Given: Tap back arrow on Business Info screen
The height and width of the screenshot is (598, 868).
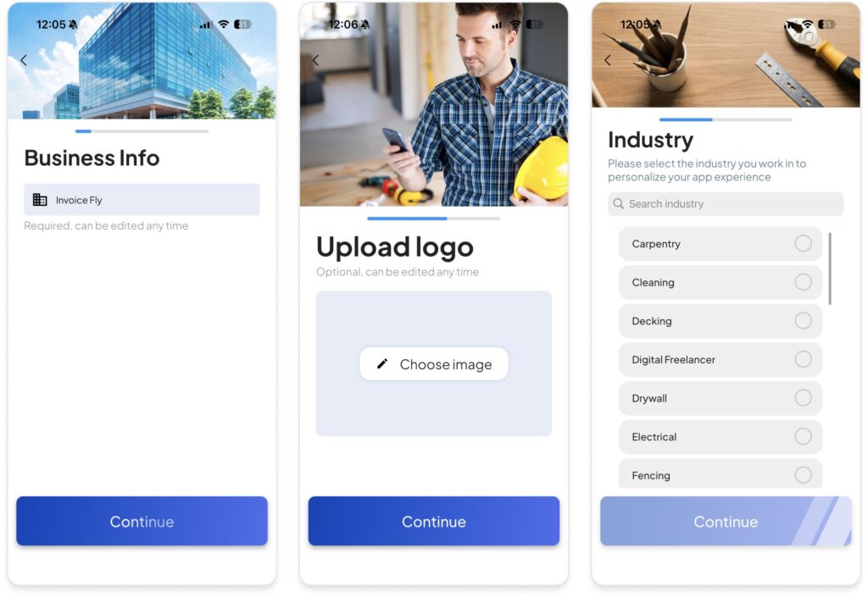Looking at the screenshot, I should 24,60.
